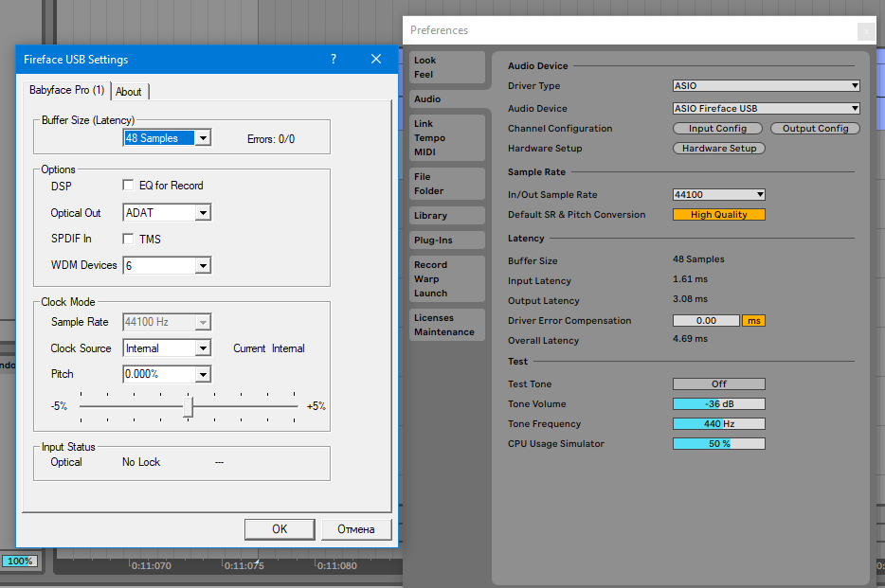Switch to the About tab
Screen dimensions: 885x588
pos(129,92)
